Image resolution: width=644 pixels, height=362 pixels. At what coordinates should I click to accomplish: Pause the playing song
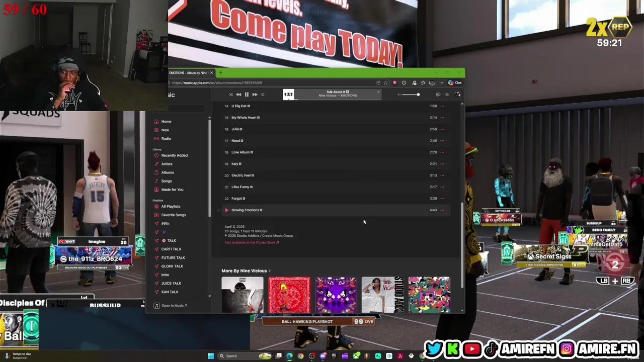pos(247,95)
